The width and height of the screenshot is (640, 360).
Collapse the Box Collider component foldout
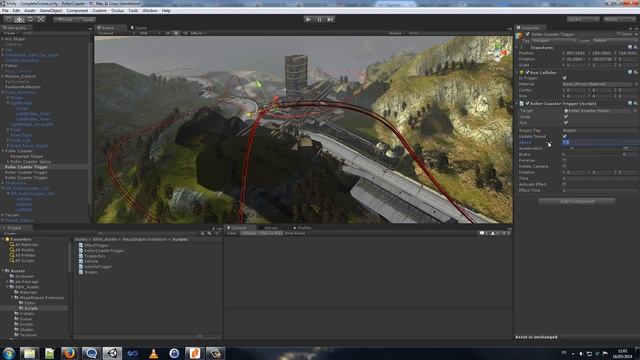click(517, 72)
